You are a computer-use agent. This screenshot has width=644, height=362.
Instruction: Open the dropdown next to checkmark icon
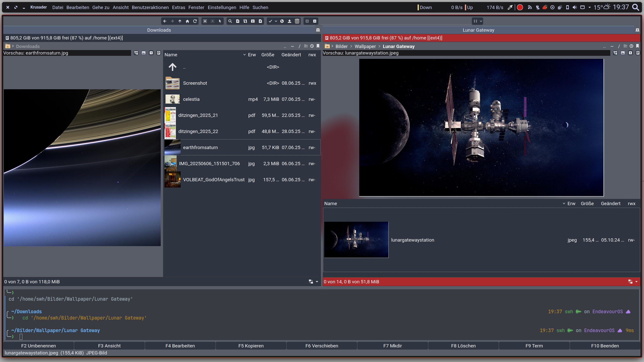coord(276,21)
